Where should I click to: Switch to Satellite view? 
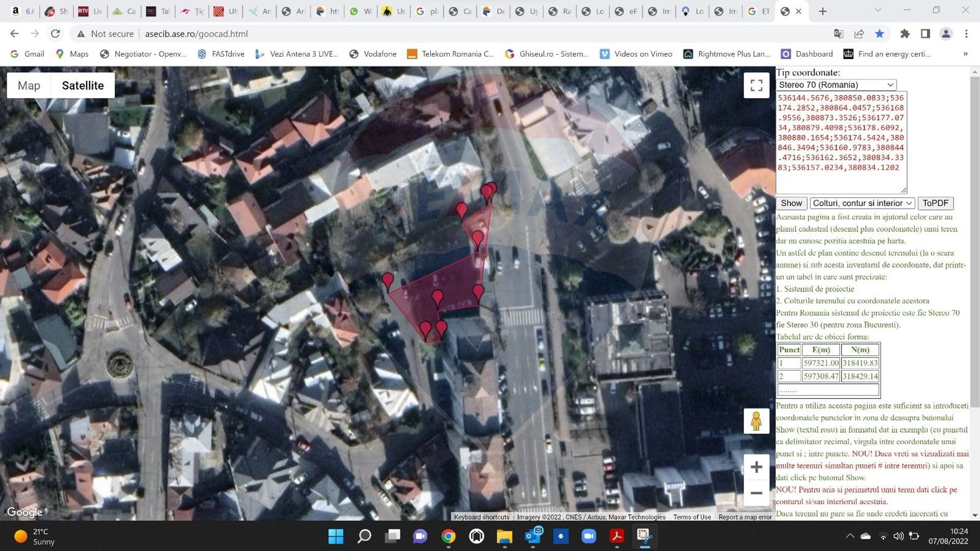click(83, 86)
